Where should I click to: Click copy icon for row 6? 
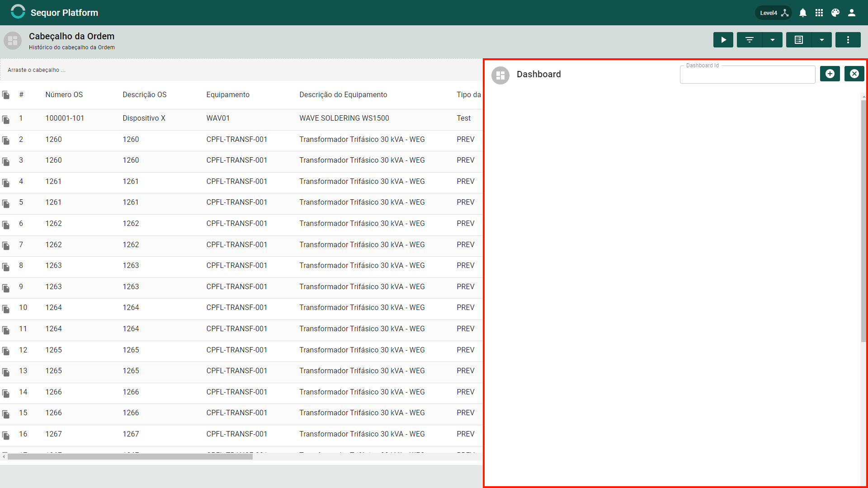(x=6, y=225)
